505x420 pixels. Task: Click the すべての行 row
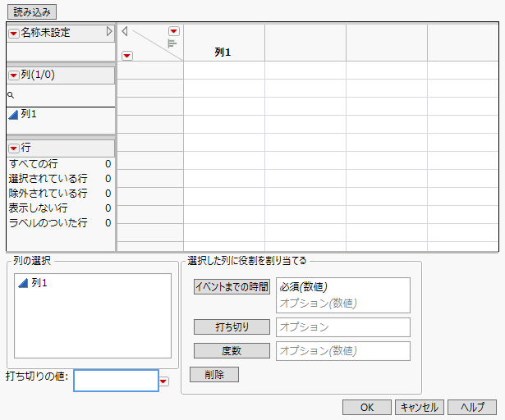[x=60, y=164]
